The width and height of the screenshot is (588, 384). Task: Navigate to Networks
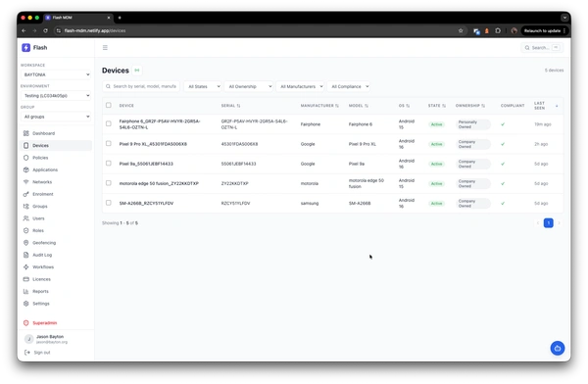pyautogui.click(x=42, y=182)
